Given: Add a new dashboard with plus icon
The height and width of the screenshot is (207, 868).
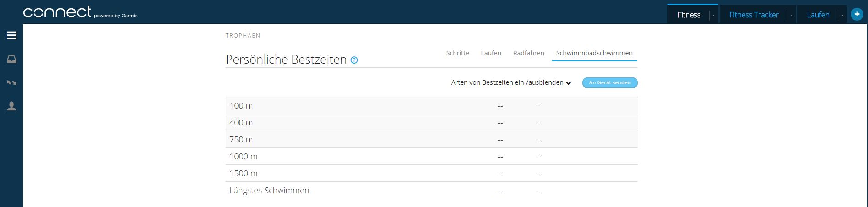Looking at the screenshot, I should coord(857,14).
